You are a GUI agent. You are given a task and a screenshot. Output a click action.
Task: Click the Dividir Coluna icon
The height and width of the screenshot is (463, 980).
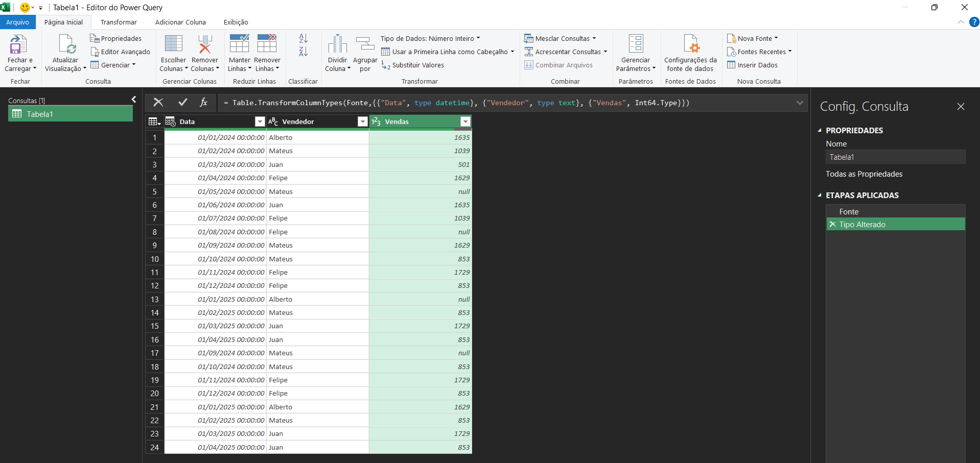click(x=337, y=44)
